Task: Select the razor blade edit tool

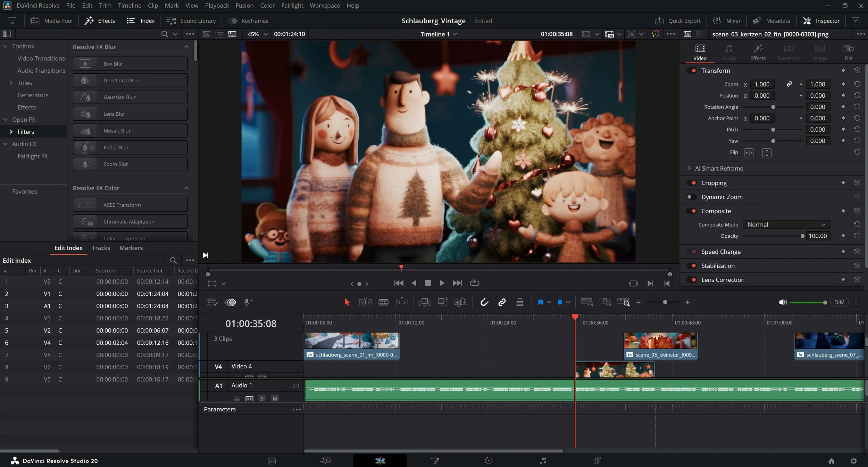Action: coord(383,302)
